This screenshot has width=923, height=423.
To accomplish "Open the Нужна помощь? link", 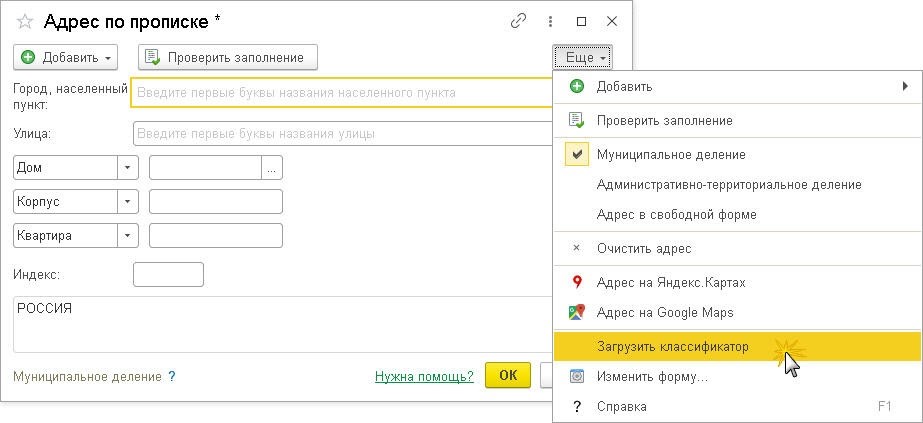I will 424,377.
